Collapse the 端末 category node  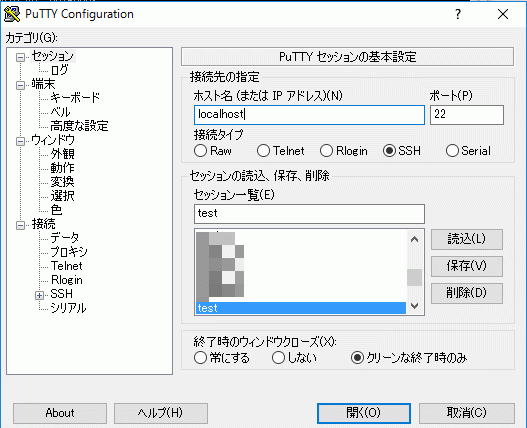21,85
